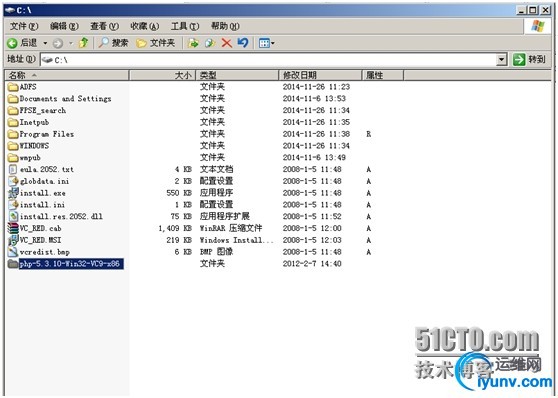Click the 550 KB size cell
Screen dimensions: 558x398
pyautogui.click(x=179, y=193)
